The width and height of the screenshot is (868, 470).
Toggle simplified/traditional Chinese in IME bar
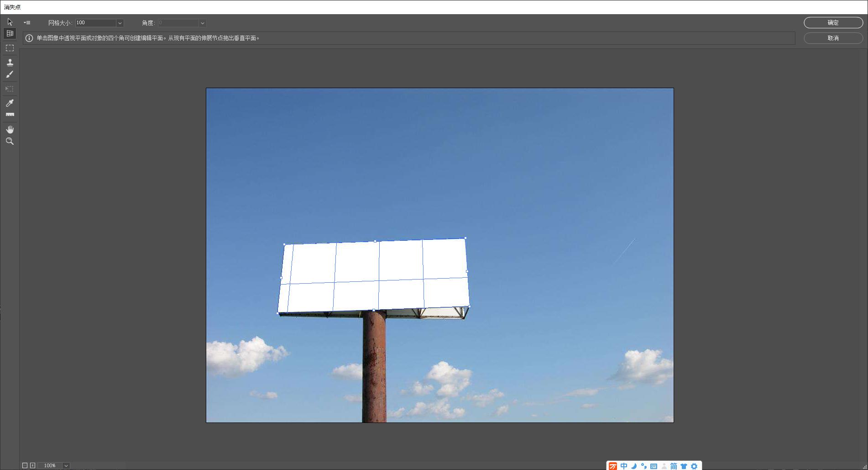point(673,466)
